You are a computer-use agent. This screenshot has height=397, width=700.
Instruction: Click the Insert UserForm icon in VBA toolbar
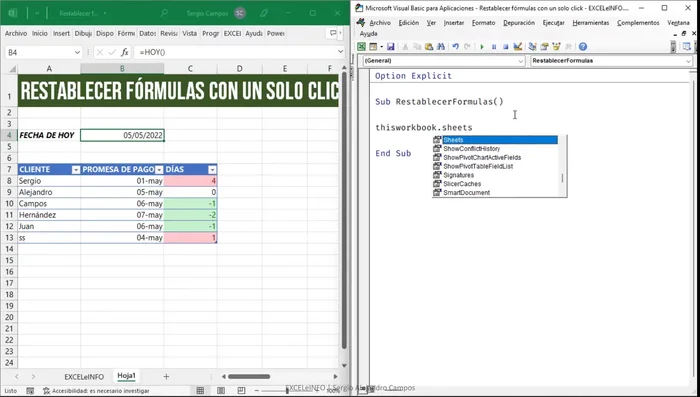point(372,46)
